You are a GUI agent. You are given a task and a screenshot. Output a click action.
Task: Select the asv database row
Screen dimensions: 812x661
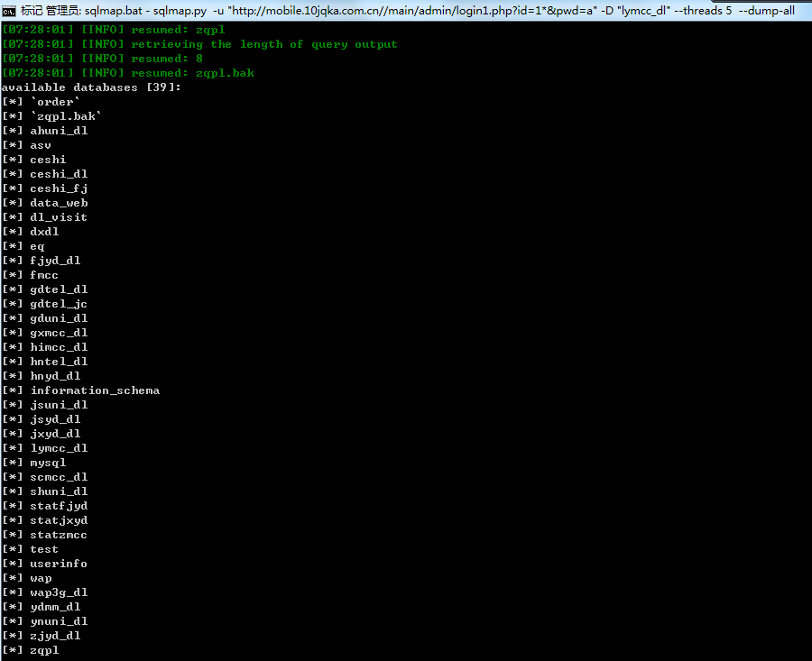pos(26,145)
